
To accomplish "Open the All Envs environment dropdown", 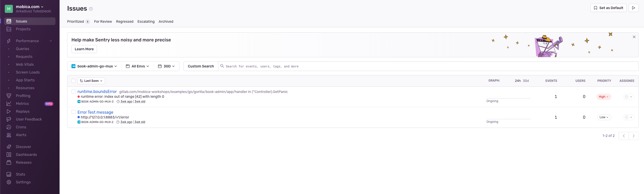I will (x=138, y=66).
